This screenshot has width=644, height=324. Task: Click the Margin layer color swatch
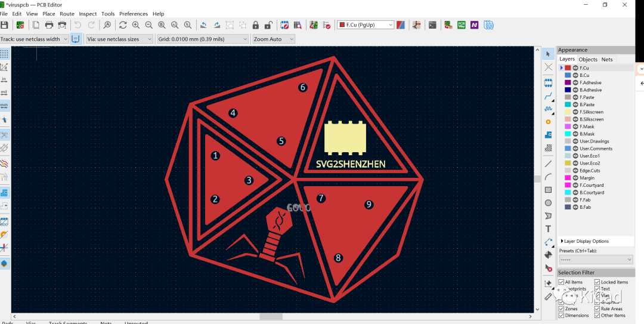(568, 178)
